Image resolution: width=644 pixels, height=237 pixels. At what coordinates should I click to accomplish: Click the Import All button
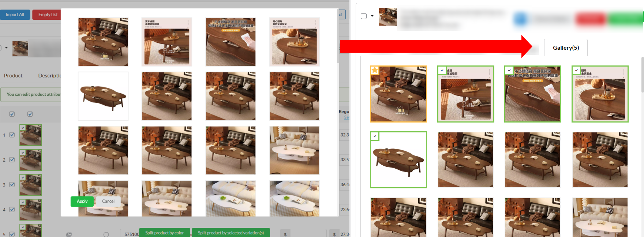pos(15,15)
